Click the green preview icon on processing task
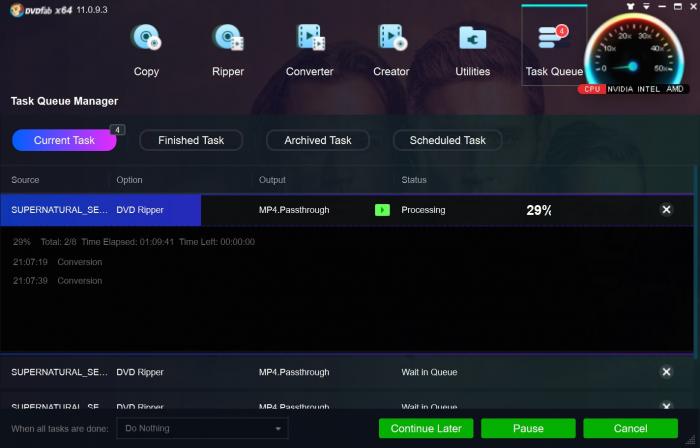The image size is (700, 448). (x=382, y=210)
